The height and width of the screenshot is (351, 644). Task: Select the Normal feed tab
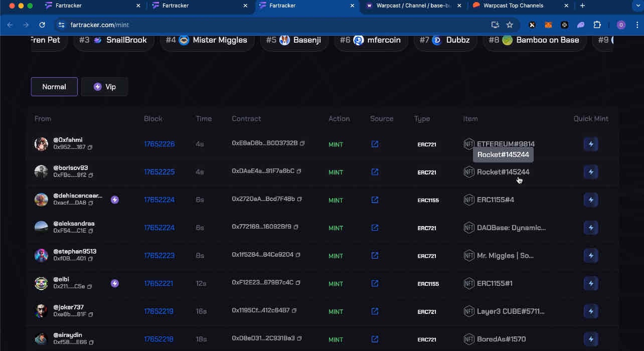coord(54,87)
